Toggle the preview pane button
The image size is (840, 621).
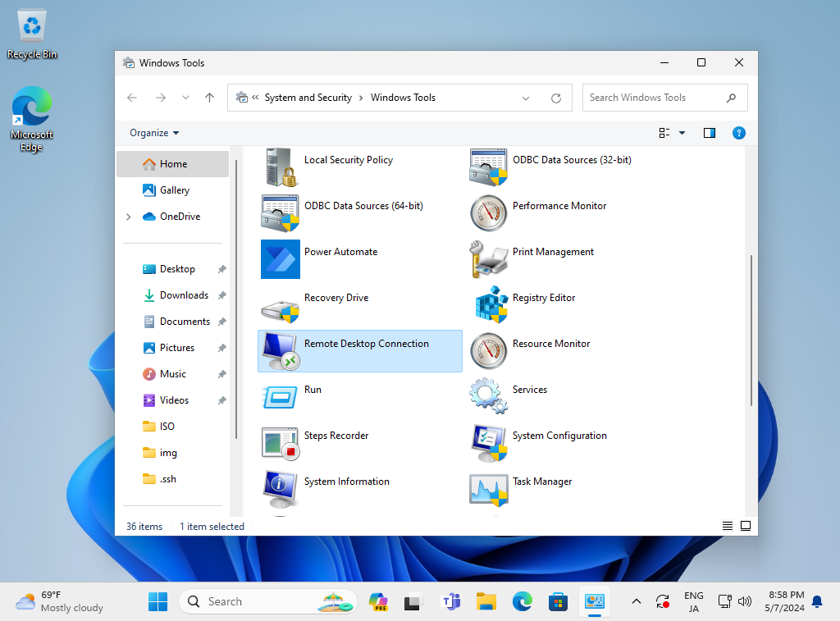710,133
